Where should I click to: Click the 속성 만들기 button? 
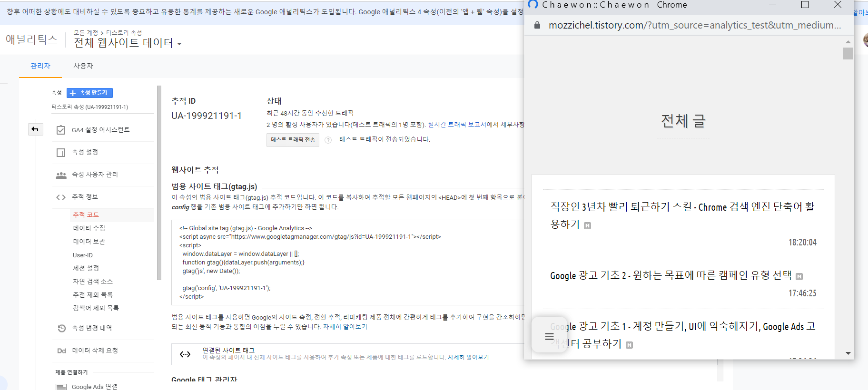pyautogui.click(x=89, y=93)
